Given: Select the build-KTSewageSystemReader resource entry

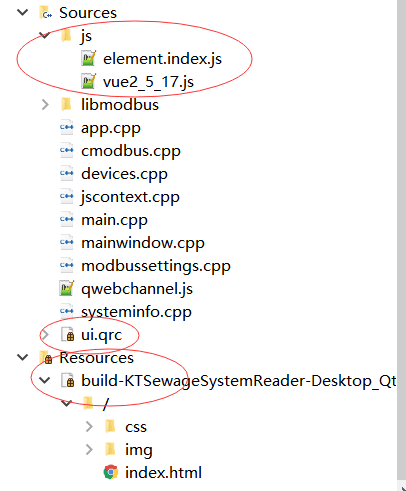Looking at the screenshot, I should (x=239, y=380).
